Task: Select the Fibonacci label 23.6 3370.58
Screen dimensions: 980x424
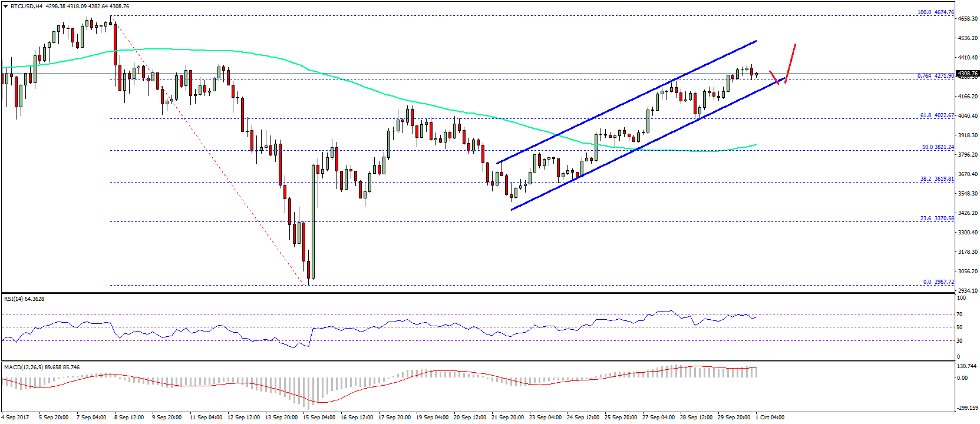Action: 937,218
